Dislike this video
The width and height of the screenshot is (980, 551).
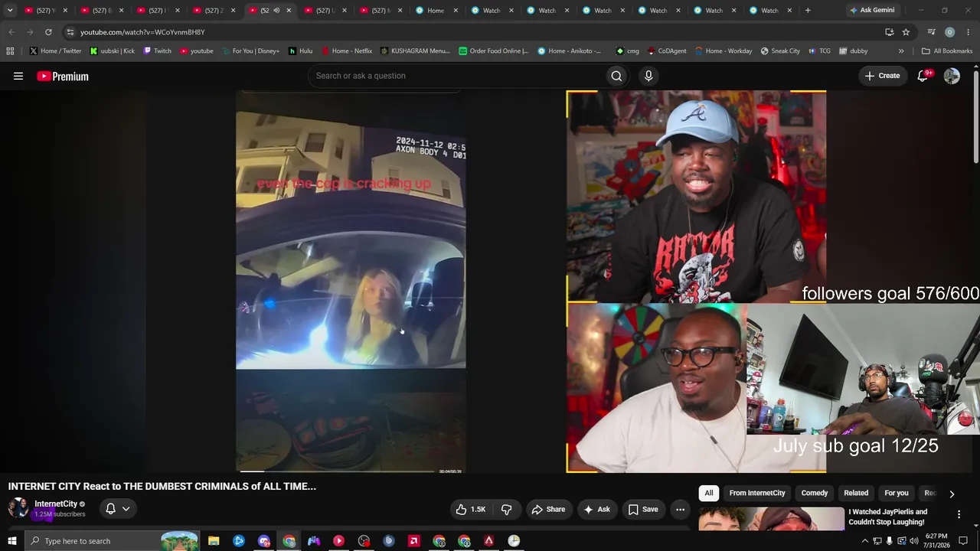(x=506, y=509)
